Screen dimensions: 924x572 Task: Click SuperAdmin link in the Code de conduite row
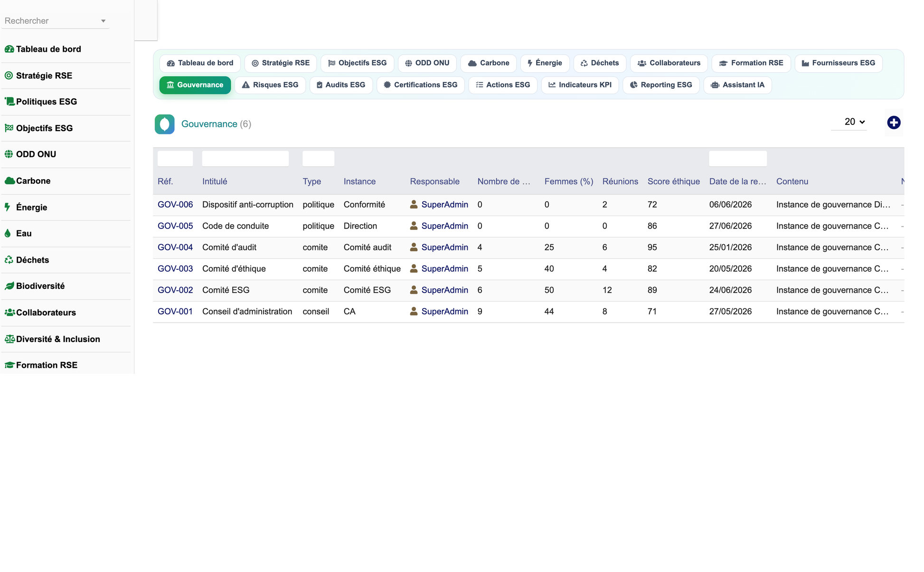coord(445,226)
